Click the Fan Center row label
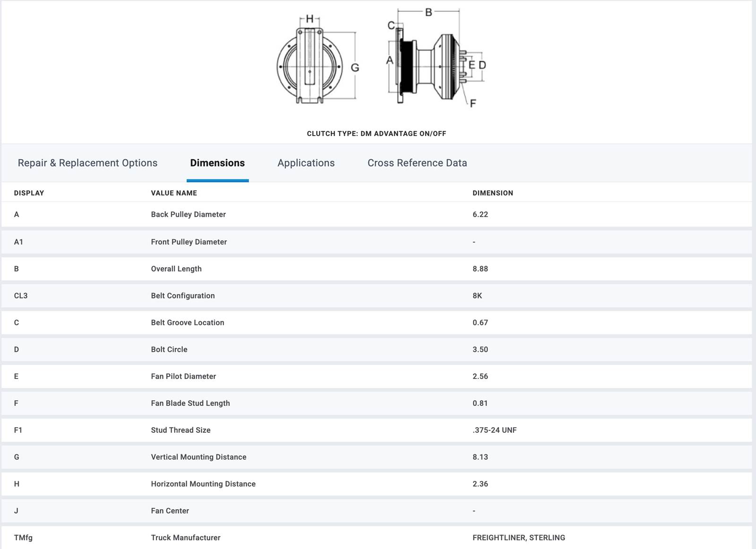 coord(170,511)
